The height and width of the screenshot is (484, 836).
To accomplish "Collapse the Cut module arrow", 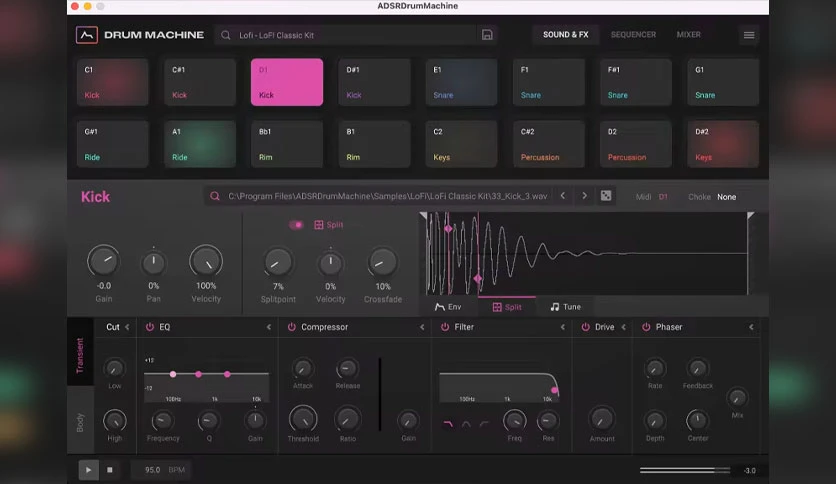I will (127, 327).
